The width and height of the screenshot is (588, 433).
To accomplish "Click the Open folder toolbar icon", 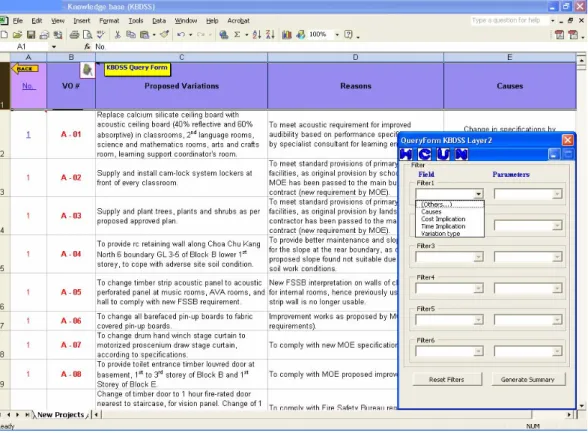I will tap(17, 35).
